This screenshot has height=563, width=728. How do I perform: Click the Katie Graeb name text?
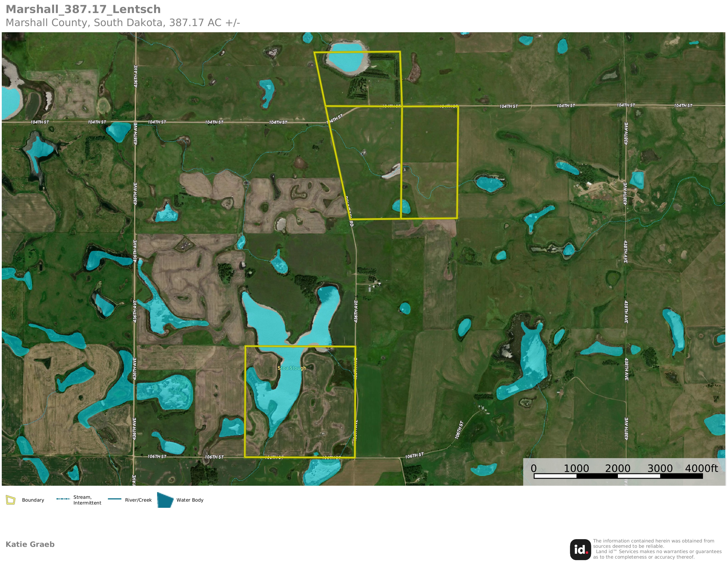pyautogui.click(x=30, y=544)
